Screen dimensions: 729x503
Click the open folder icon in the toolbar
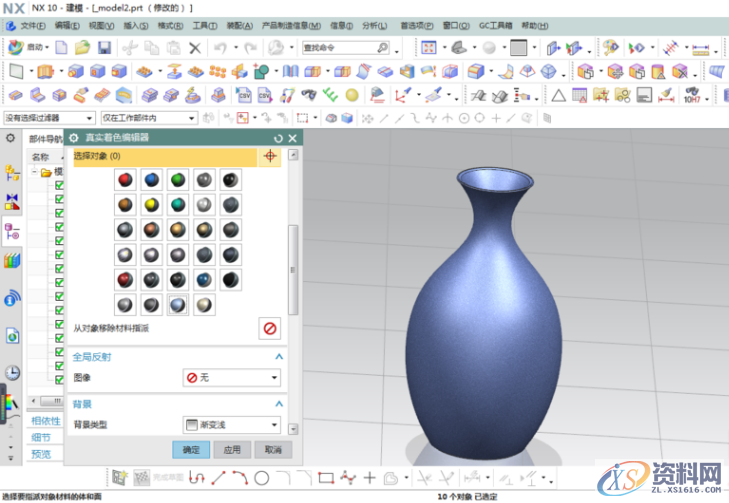point(83,48)
